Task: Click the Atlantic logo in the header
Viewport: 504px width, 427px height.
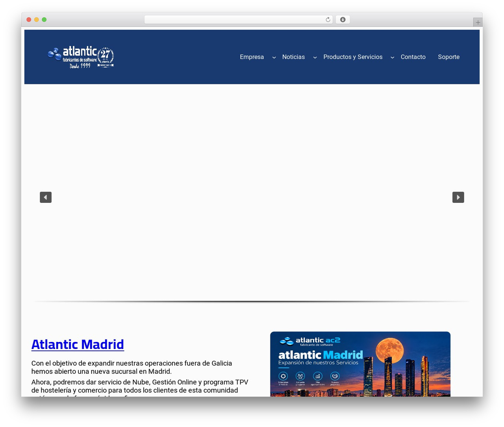Action: pyautogui.click(x=81, y=57)
